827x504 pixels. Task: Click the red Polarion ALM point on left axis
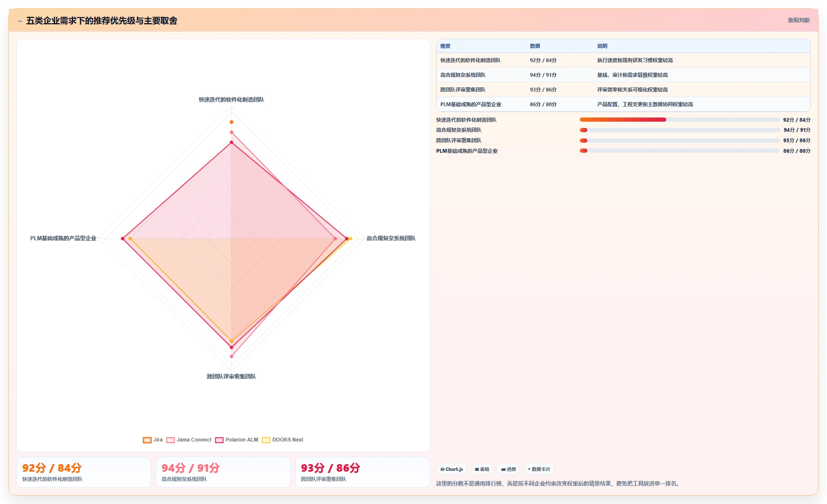(123, 239)
